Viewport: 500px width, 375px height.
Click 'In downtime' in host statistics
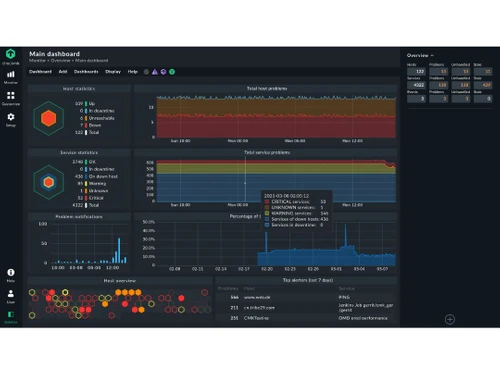click(x=101, y=111)
